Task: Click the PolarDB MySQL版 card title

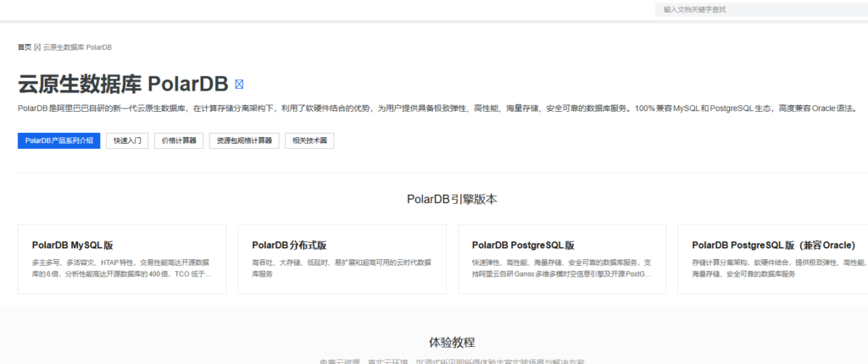Action: click(x=73, y=245)
